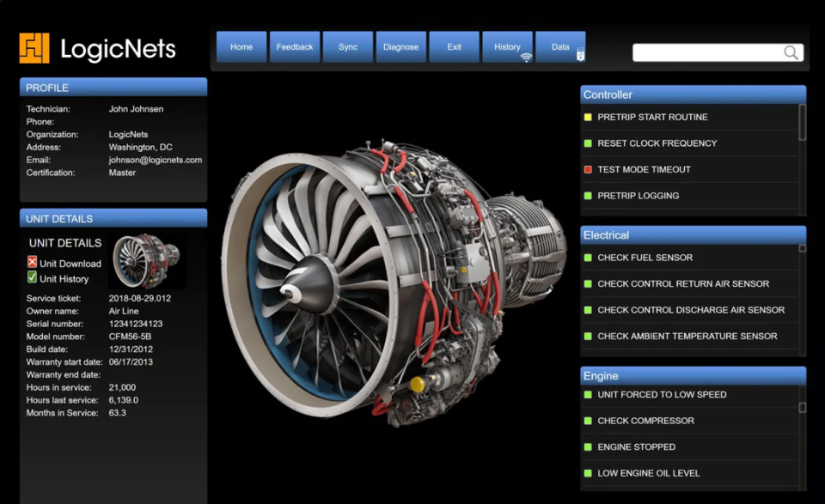Click into the search input field
Screen dimensions: 825x504
[x=708, y=52]
